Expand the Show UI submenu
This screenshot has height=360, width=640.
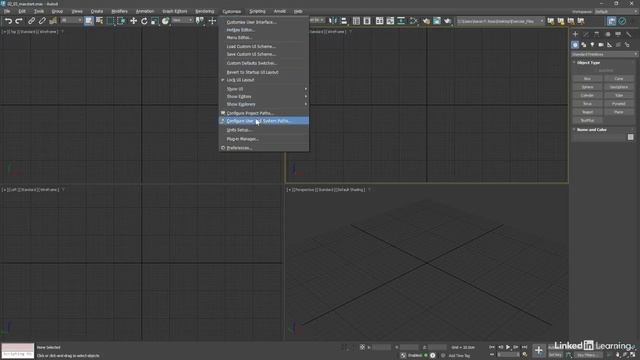[264, 89]
